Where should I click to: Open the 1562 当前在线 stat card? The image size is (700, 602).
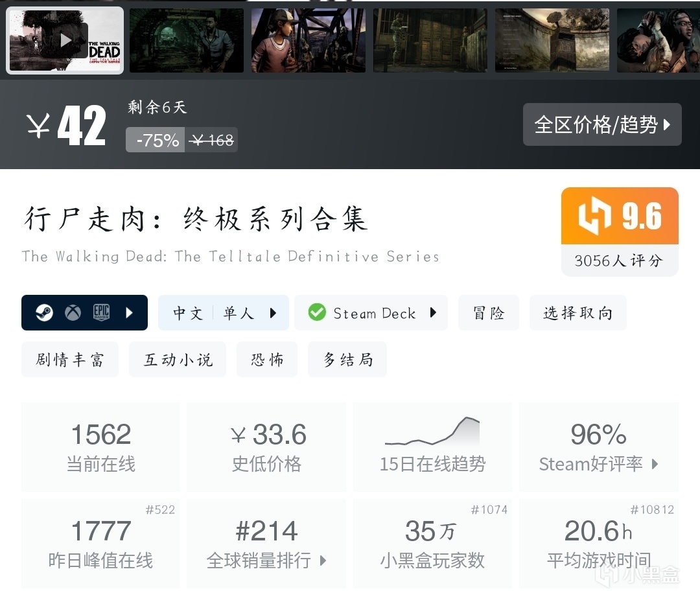[x=100, y=447]
